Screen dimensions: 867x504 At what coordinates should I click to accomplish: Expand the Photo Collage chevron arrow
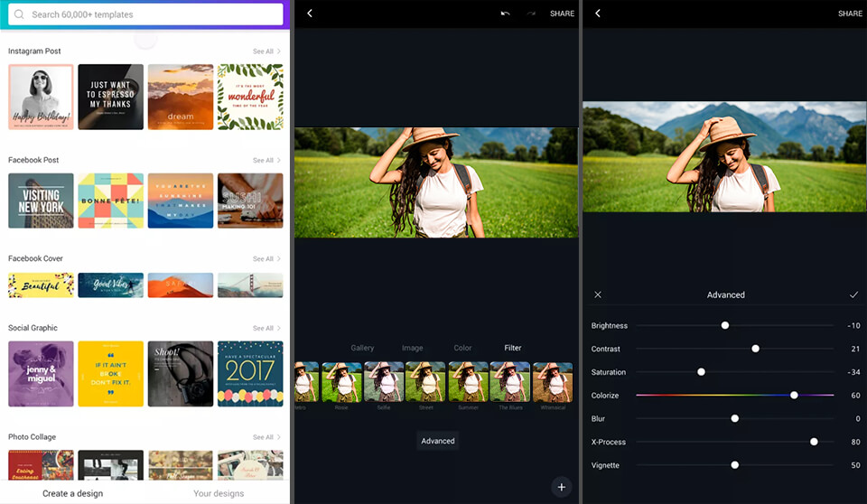pos(279,437)
